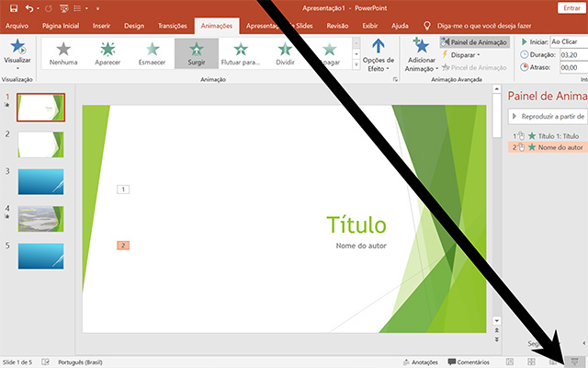Screen dimensions: 588x368
Task: Open the Undo history dropdown arrow
Action: [x=38, y=8]
